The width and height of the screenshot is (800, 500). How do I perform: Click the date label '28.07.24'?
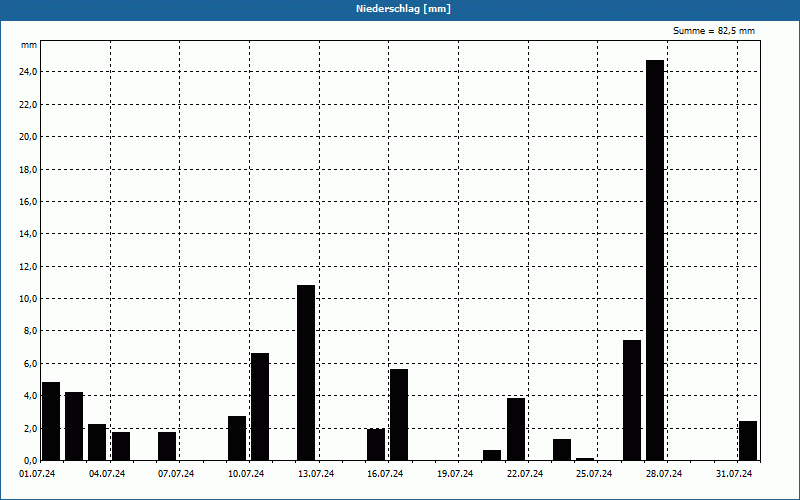(663, 474)
